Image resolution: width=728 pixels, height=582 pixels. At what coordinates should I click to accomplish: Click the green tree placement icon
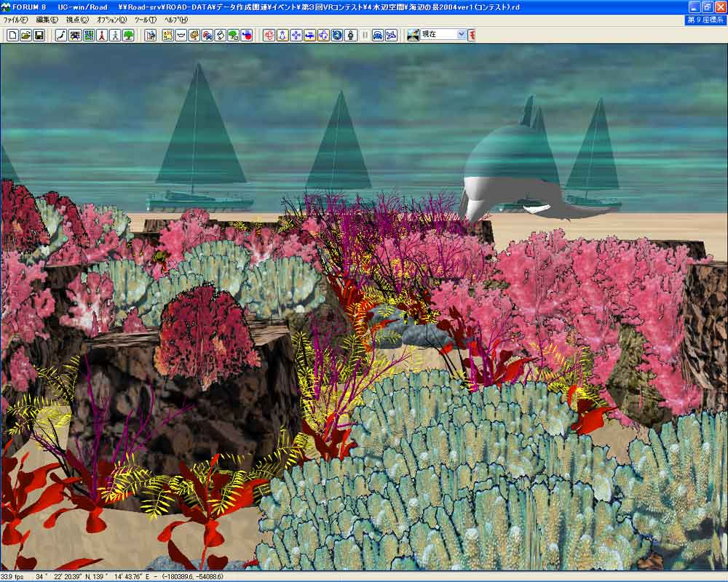click(129, 35)
